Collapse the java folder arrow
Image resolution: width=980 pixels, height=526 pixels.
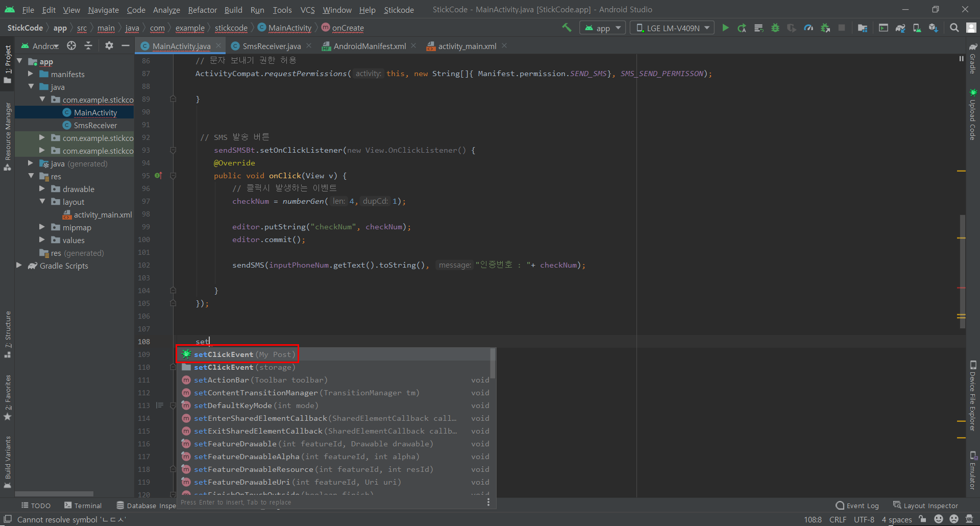pos(31,87)
